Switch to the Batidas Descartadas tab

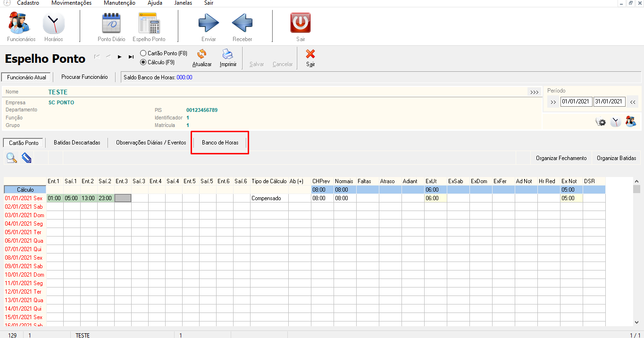77,143
